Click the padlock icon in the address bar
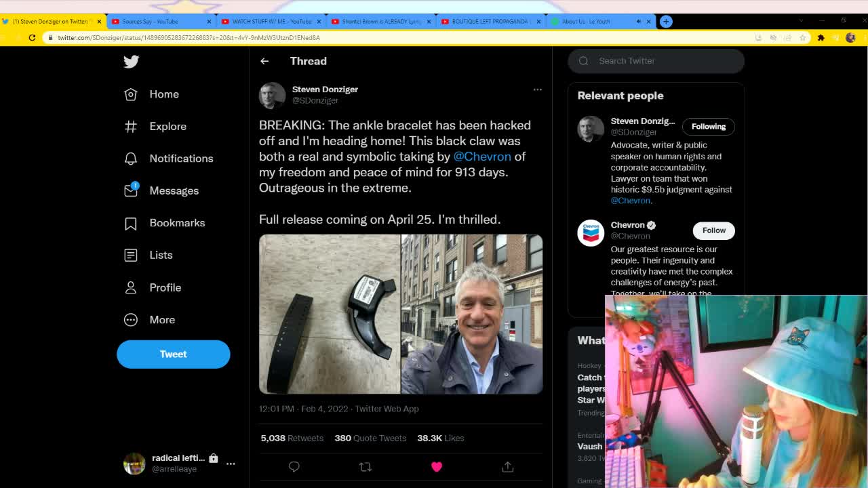868x488 pixels. [x=50, y=37]
